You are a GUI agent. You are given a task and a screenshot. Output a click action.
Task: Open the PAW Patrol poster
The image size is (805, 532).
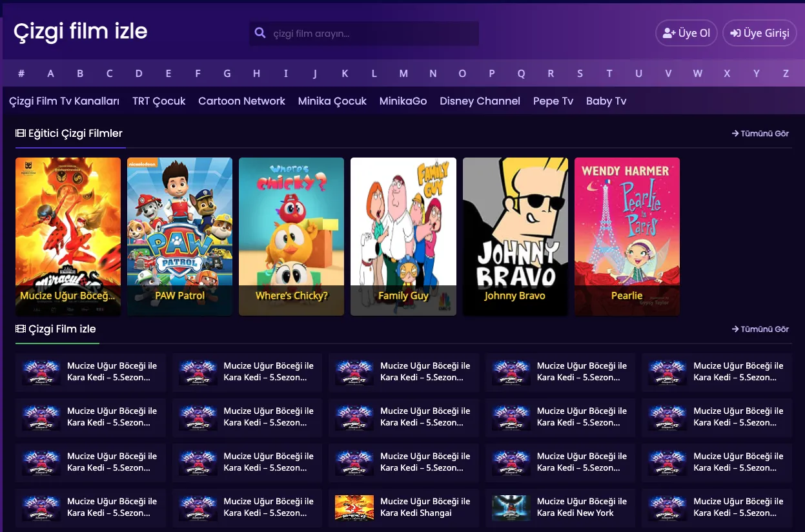(x=179, y=236)
